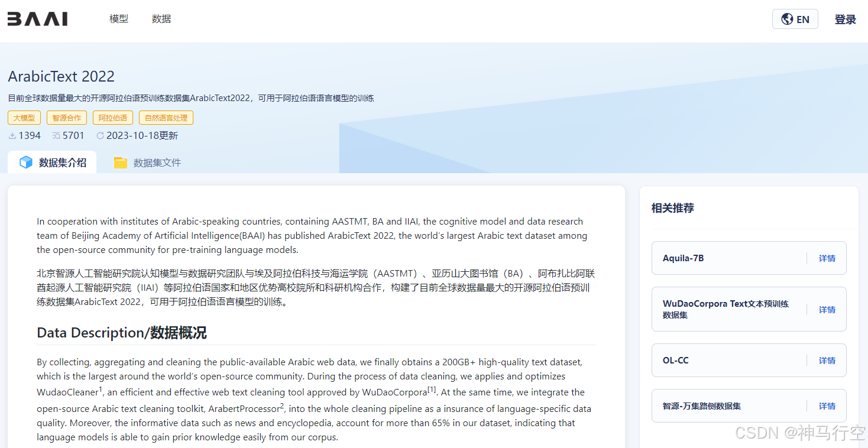Screen dimensions: 868x448
Task: Select the 智源合作 tag
Action: tap(67, 118)
